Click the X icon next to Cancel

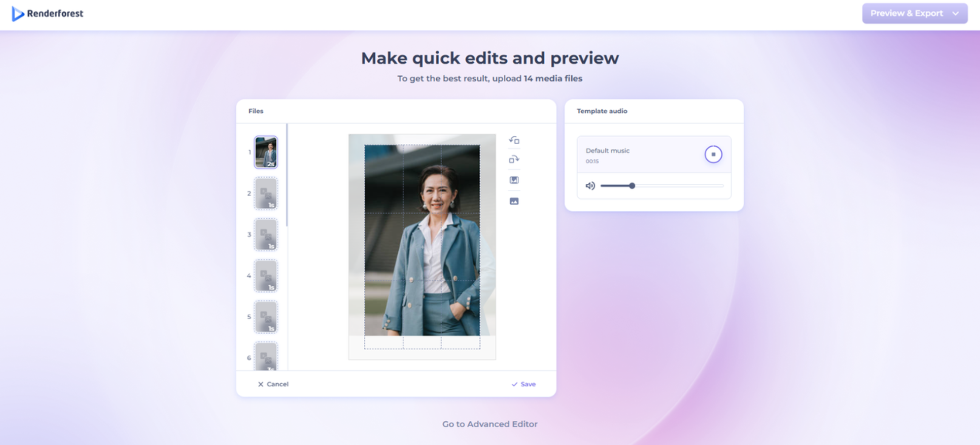pos(261,384)
